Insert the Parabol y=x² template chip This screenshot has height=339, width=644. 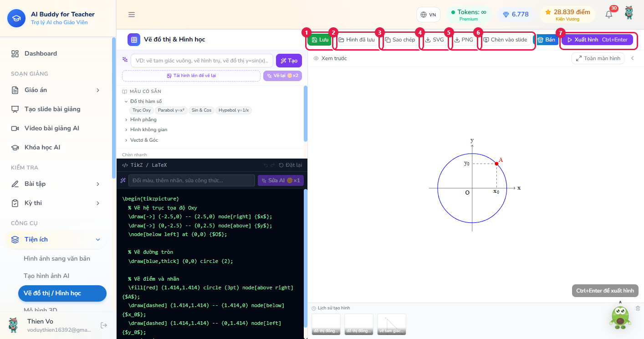click(171, 110)
